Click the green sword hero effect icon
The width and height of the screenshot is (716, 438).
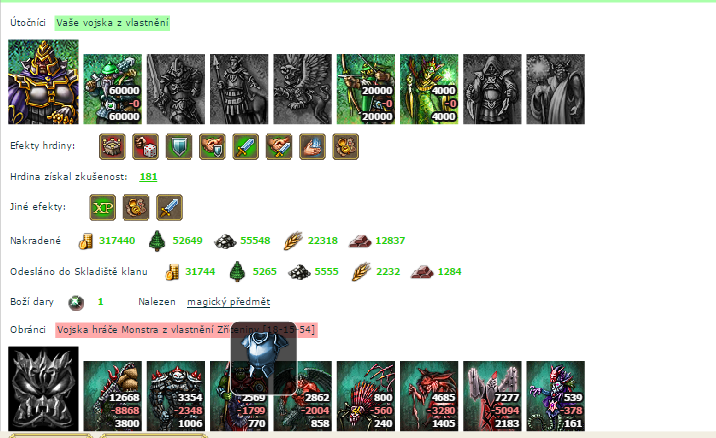click(x=245, y=147)
